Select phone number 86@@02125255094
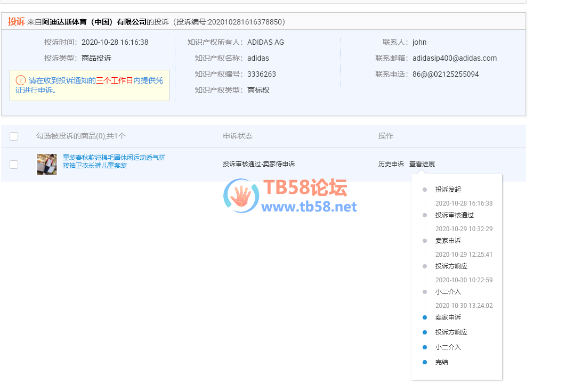This screenshot has width=582, height=392. tap(446, 74)
